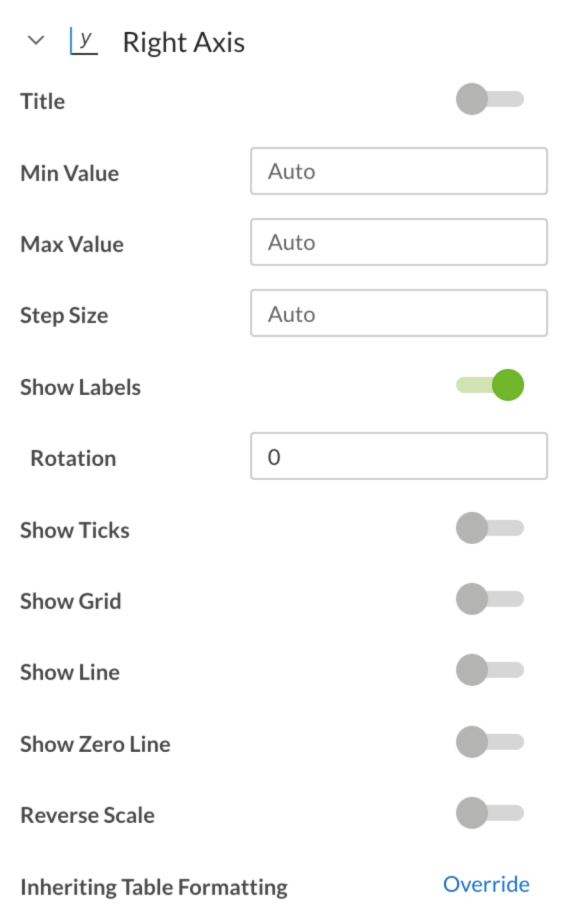Switch on the Show Line toggle
This screenshot has width=562, height=924.
490,670
